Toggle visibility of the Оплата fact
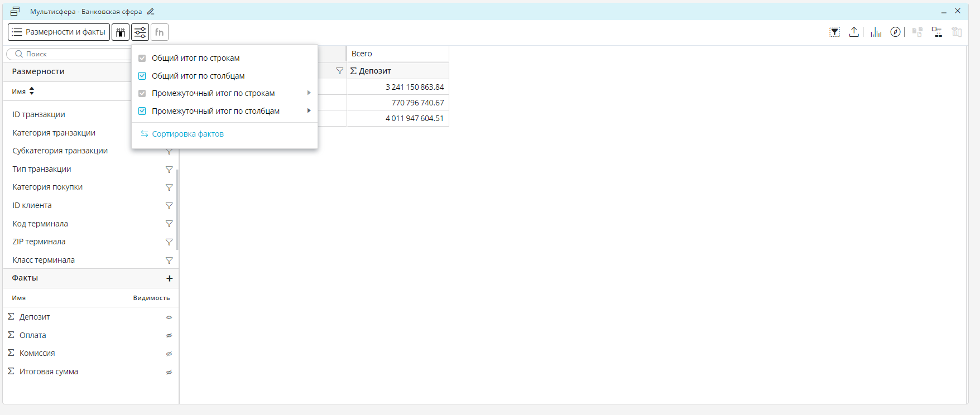This screenshot has height=415, width=980. point(169,336)
